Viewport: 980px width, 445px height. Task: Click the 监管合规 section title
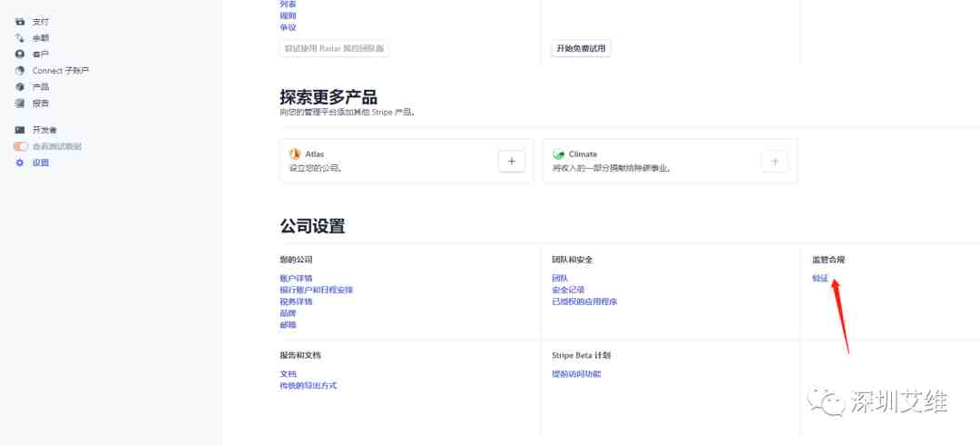click(828, 259)
